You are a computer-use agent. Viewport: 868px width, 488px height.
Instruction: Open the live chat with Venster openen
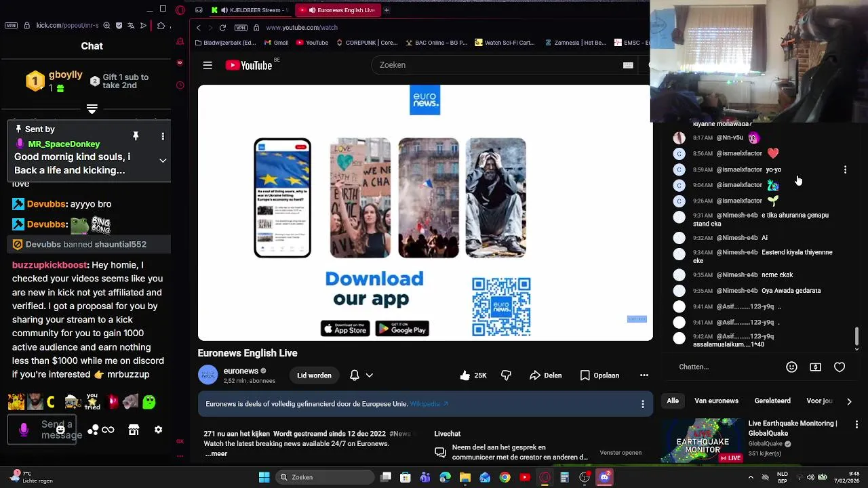pos(620,453)
